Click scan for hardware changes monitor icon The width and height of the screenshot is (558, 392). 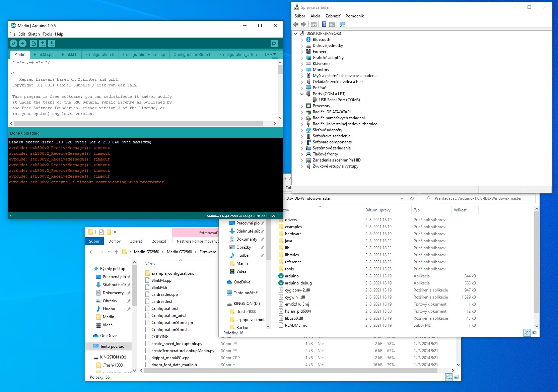click(342, 24)
